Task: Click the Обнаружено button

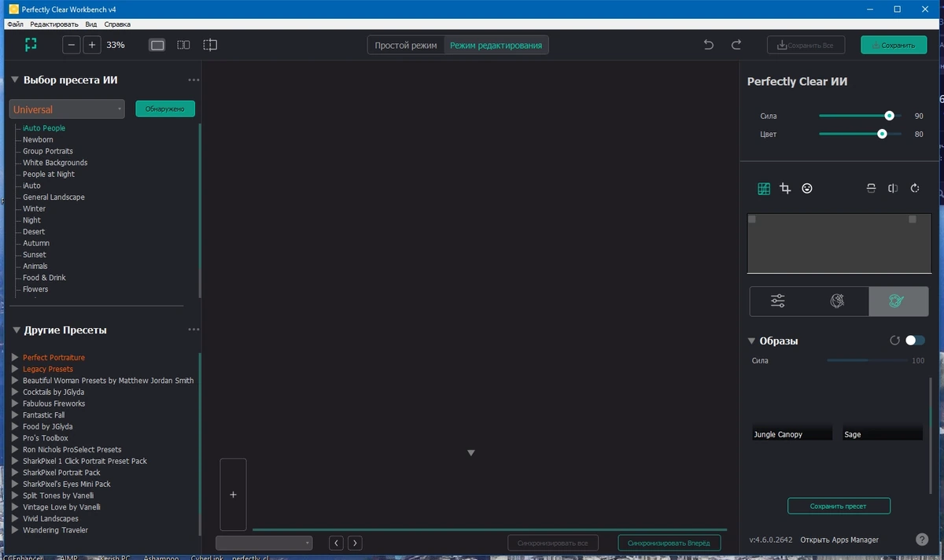Action: [165, 109]
